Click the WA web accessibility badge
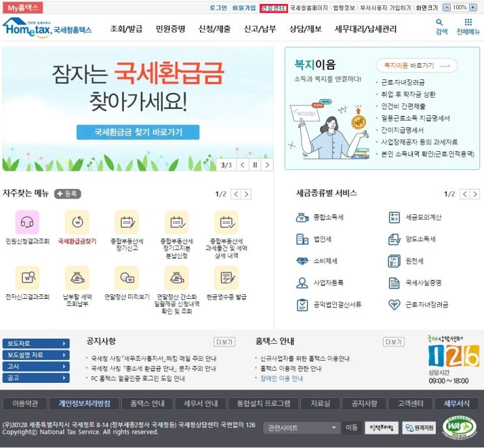The image size is (484, 448). click(x=460, y=427)
